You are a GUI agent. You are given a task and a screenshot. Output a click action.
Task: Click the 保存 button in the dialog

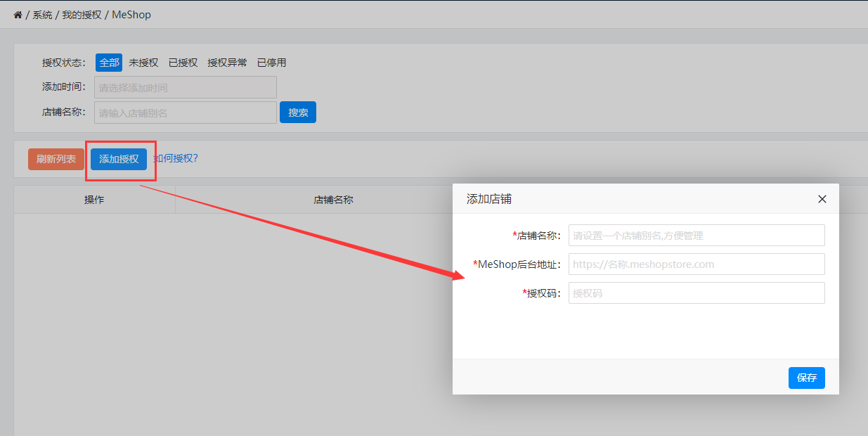point(807,378)
